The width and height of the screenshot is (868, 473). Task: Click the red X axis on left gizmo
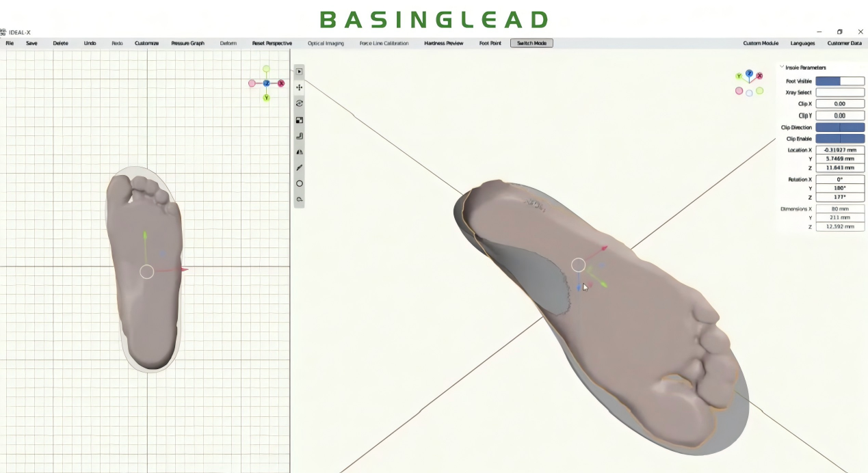(x=281, y=83)
